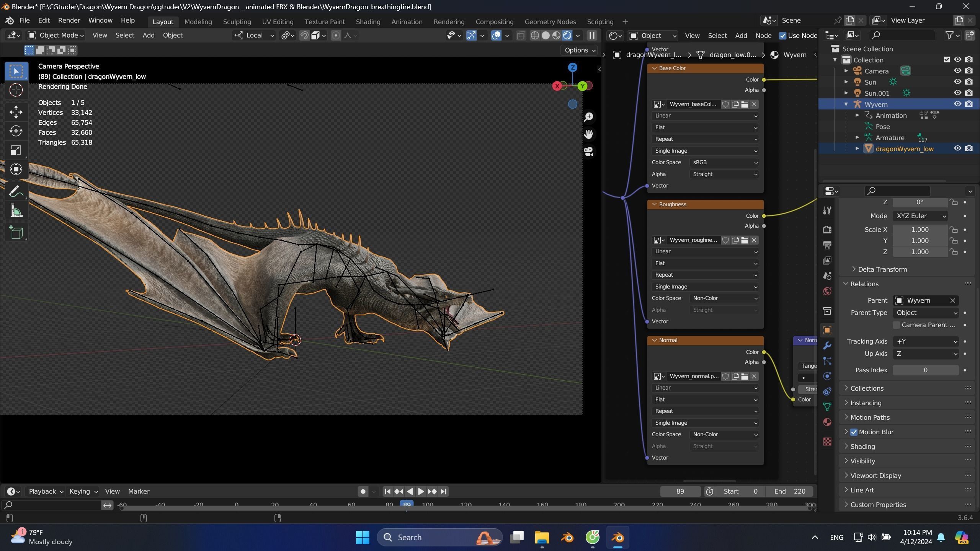Select the Add Cube tool

(16, 232)
